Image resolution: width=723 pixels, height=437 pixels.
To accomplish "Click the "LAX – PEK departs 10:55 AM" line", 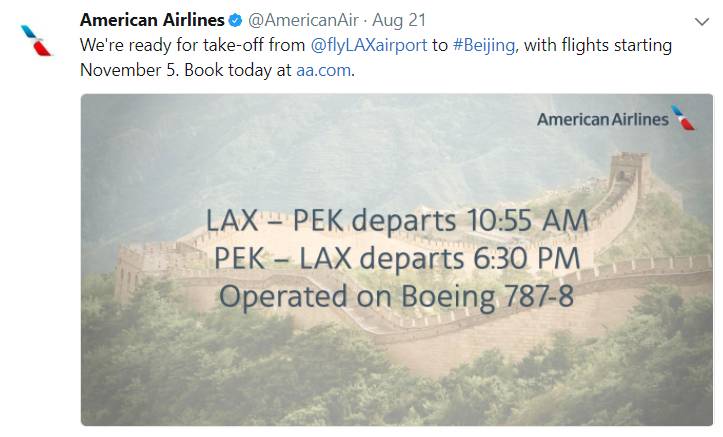I will point(397,219).
